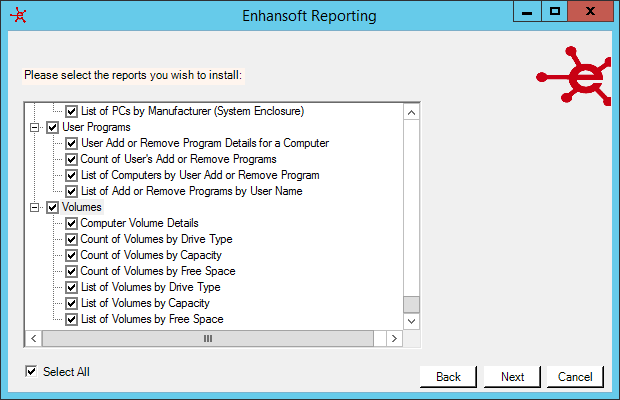
Task: Toggle Count of Volumes by Free Space checkbox
Action: (71, 271)
